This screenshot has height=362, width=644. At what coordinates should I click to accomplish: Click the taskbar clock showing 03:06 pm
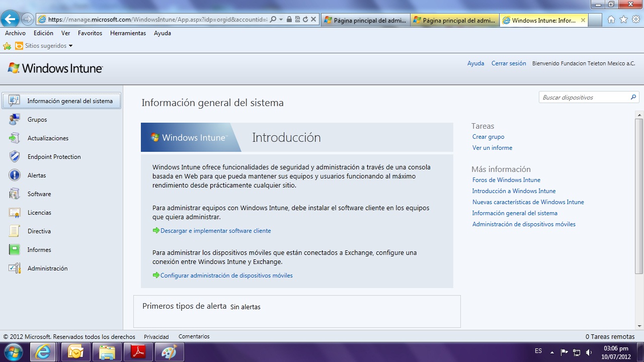click(616, 348)
